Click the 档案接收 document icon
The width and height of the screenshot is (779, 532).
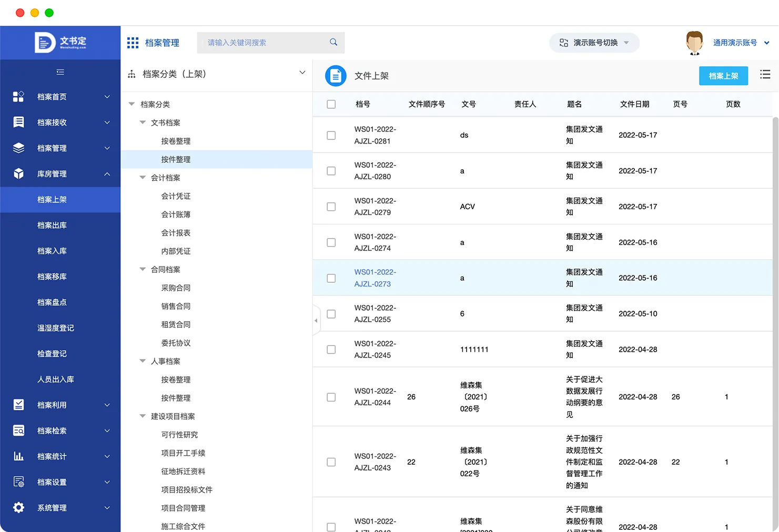(18, 122)
